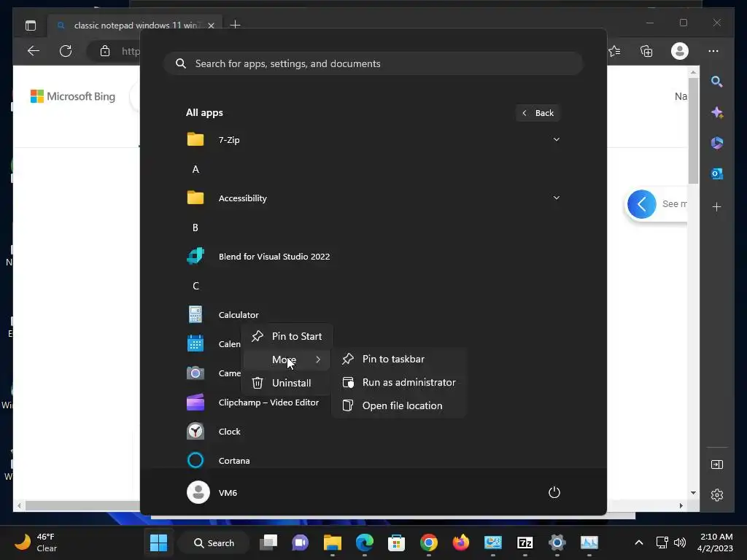
Task: Click letter header C in apps list
Action: (x=196, y=286)
